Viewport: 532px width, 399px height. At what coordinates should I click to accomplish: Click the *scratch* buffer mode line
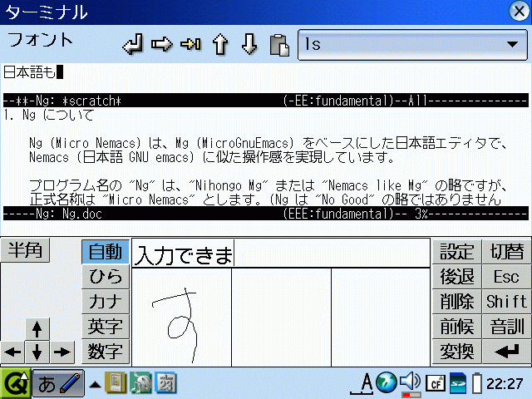266,101
